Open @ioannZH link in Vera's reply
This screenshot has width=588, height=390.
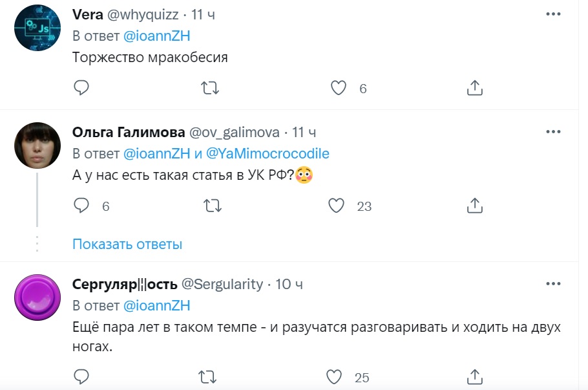(157, 36)
